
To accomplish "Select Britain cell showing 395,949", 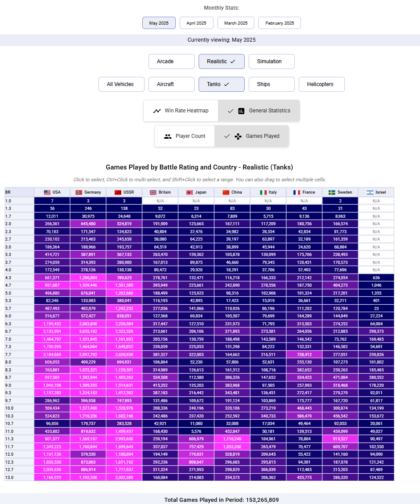I will coord(160,285).
